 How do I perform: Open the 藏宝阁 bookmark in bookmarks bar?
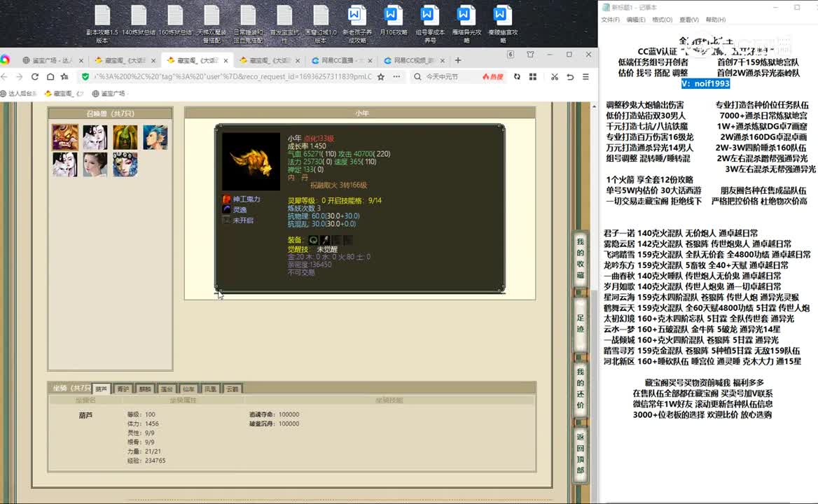64,94
